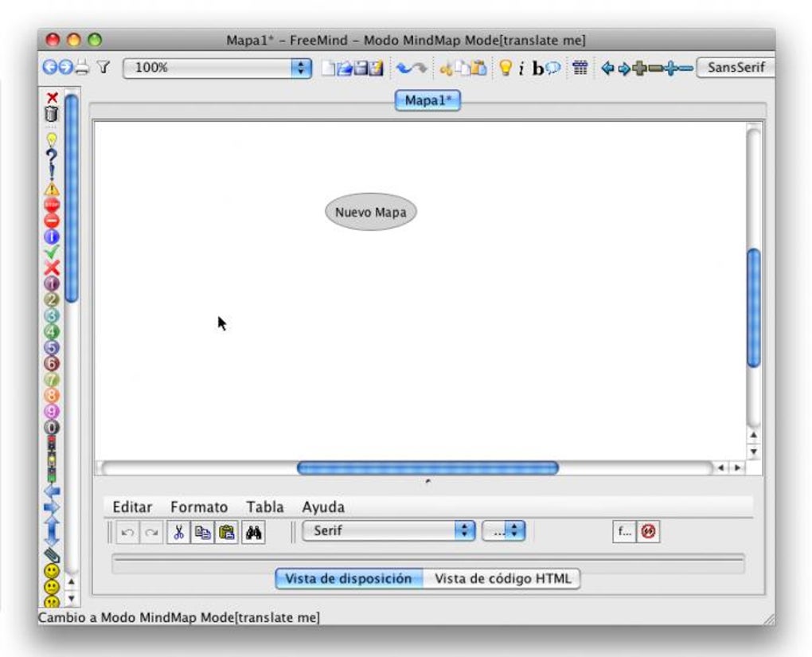Open find with the binoculars icon

[254, 532]
